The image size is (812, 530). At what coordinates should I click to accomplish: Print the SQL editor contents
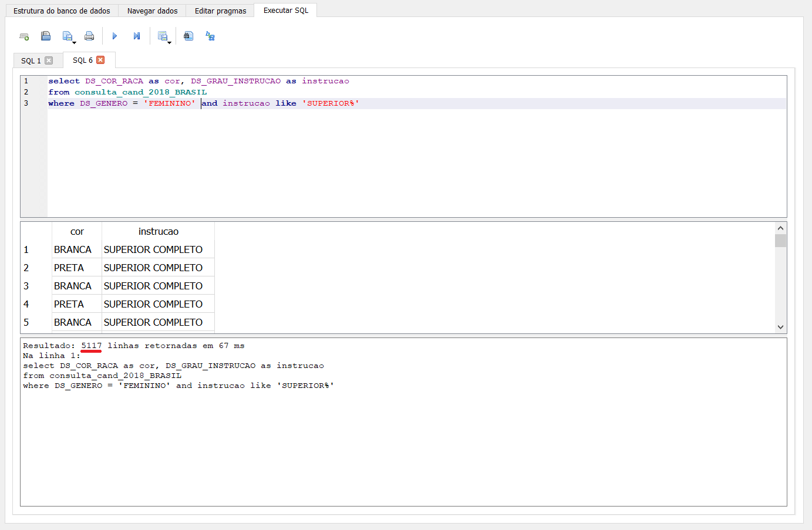[89, 36]
